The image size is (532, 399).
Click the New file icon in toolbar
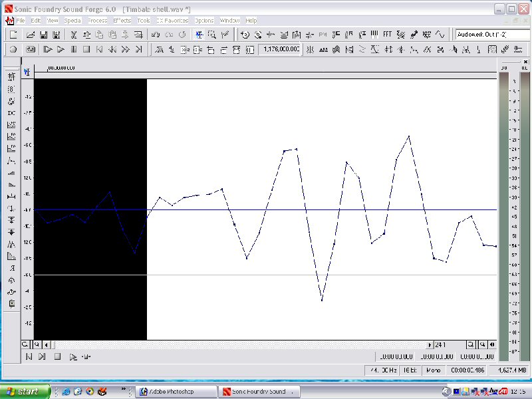pyautogui.click(x=13, y=35)
